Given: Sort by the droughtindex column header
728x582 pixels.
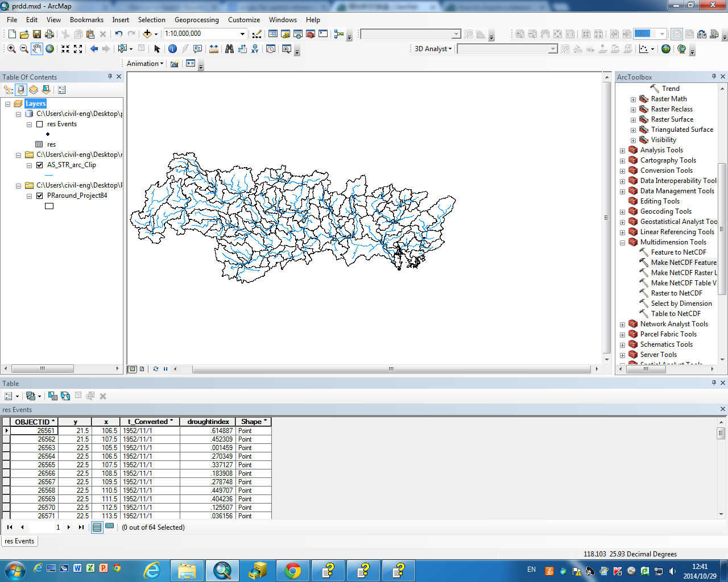Looking at the screenshot, I should click(208, 422).
